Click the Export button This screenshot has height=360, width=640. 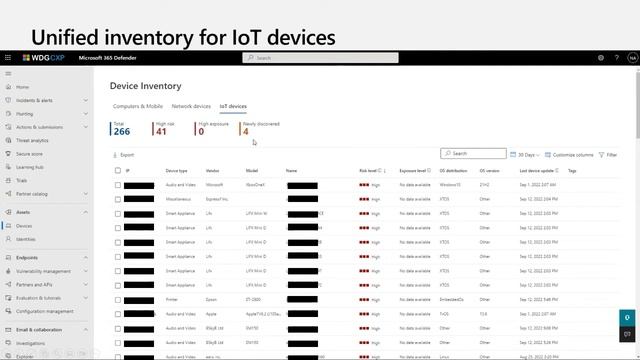[123, 155]
